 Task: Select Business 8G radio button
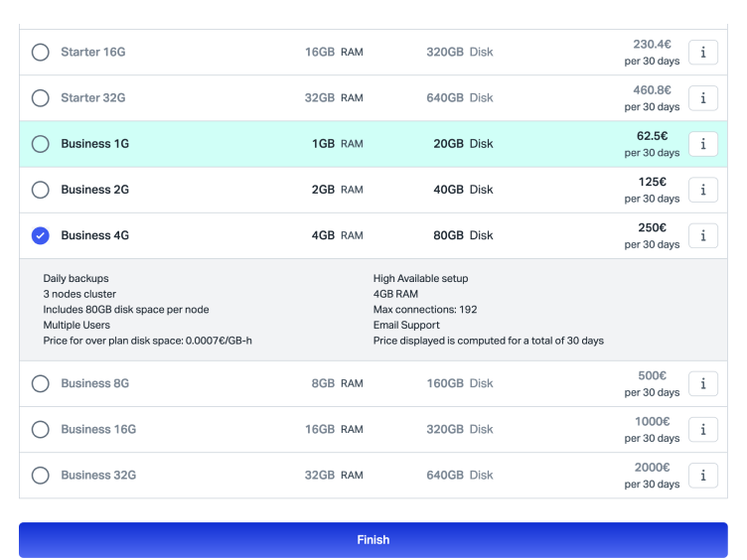[40, 383]
